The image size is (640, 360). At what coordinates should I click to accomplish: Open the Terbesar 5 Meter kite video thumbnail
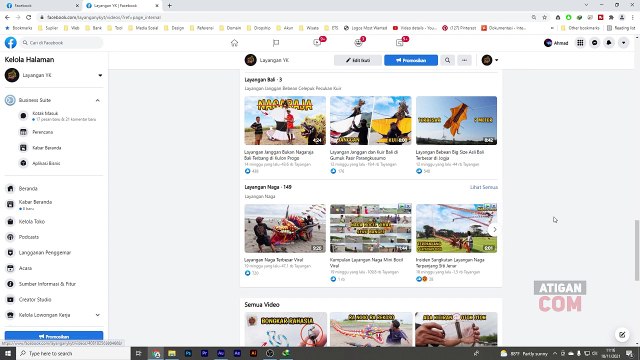[x=456, y=120]
